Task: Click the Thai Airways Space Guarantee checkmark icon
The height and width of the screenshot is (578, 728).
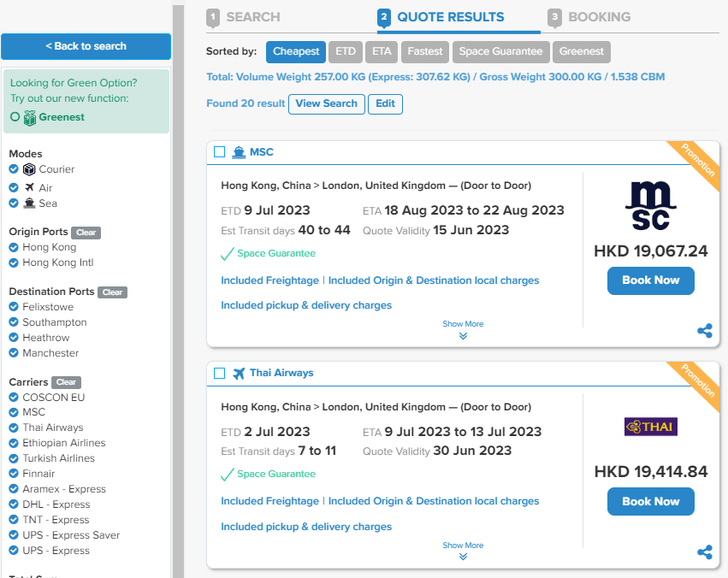Action: 227,474
